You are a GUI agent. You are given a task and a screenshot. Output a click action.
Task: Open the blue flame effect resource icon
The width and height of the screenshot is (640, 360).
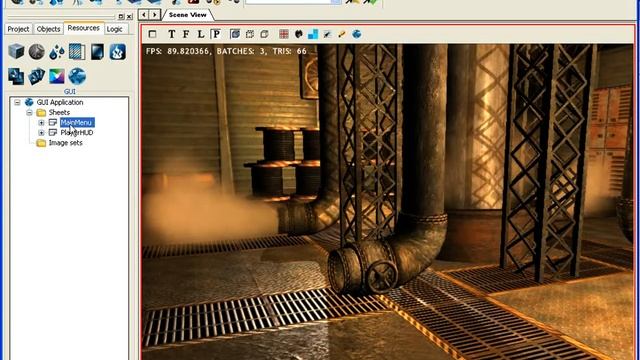tap(118, 52)
